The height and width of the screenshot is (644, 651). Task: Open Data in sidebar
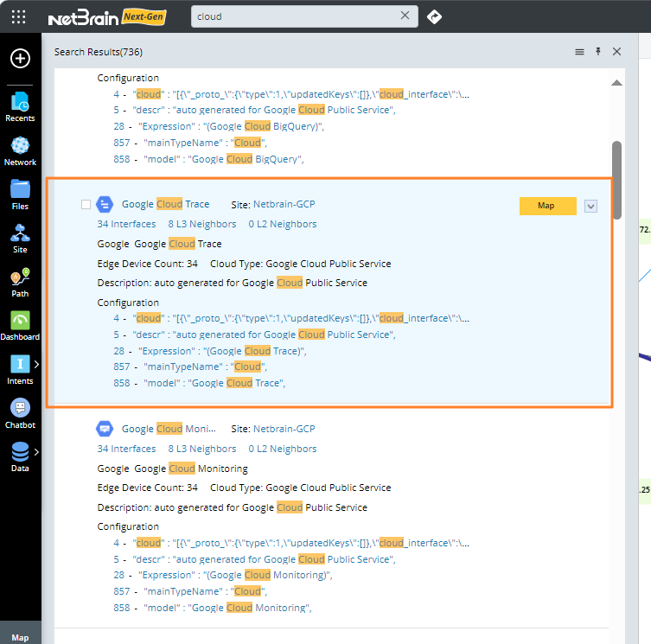point(20,457)
